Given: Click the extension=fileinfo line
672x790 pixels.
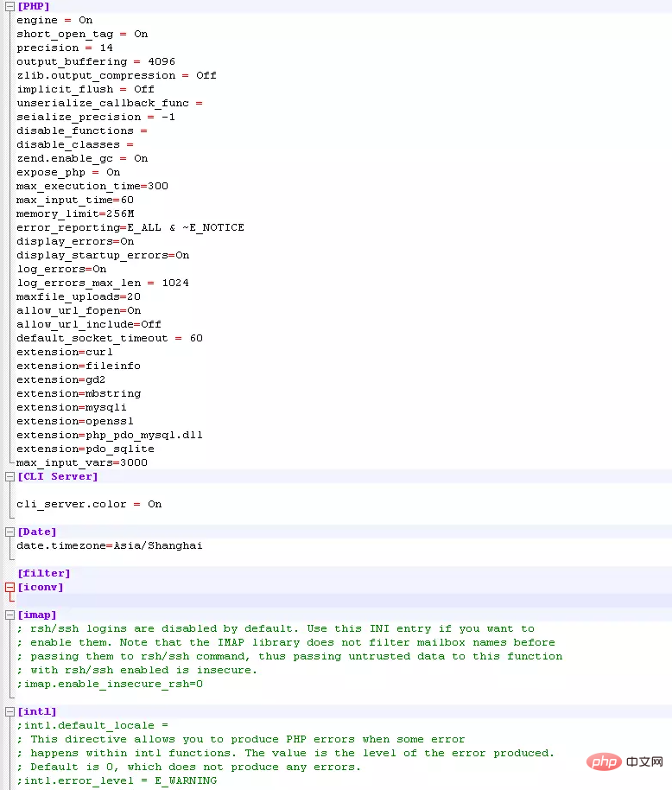Looking at the screenshot, I should [79, 366].
